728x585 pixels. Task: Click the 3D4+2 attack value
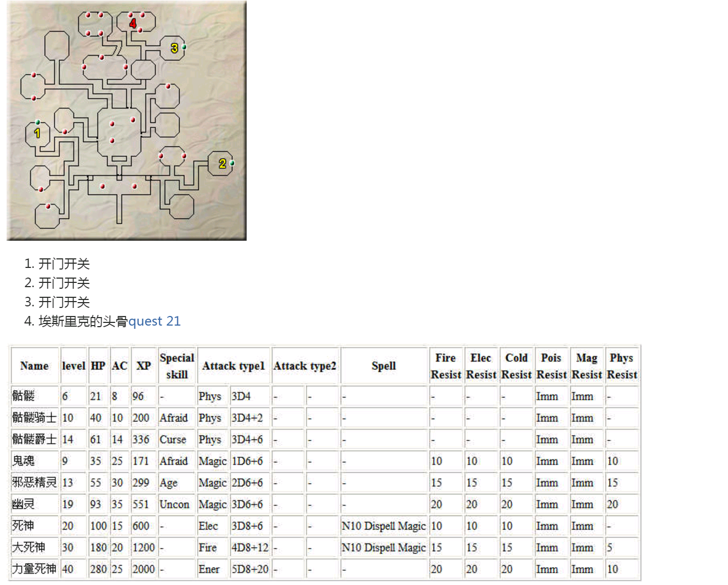pyautogui.click(x=250, y=417)
